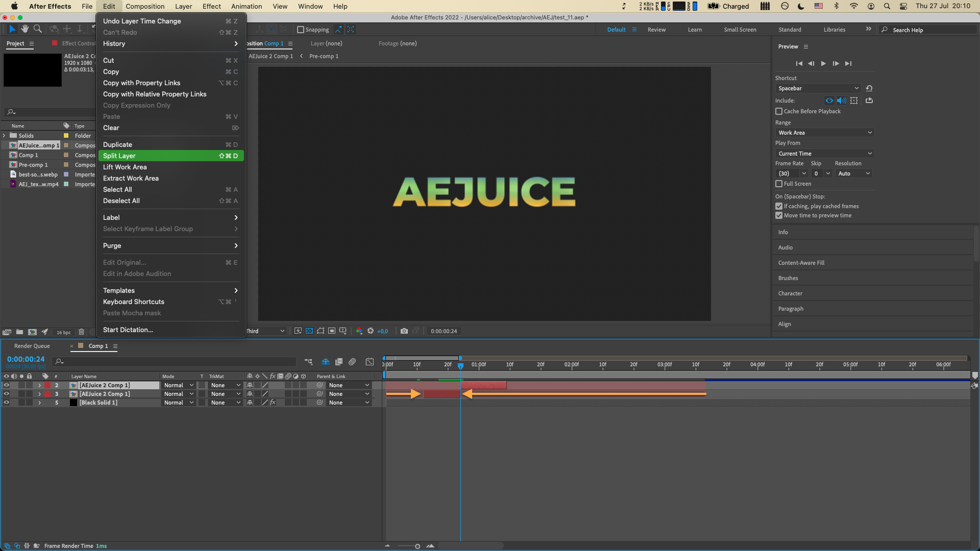Click the Take Snapshot camera icon
The image size is (980, 551).
[404, 331]
